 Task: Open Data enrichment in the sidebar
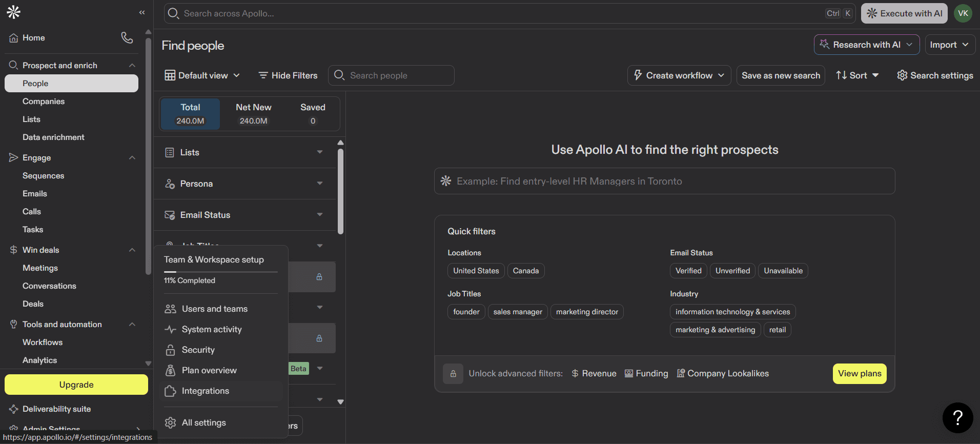point(53,137)
